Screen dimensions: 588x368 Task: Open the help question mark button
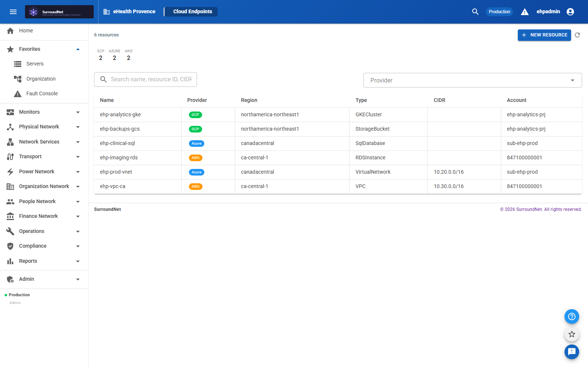coord(572,316)
